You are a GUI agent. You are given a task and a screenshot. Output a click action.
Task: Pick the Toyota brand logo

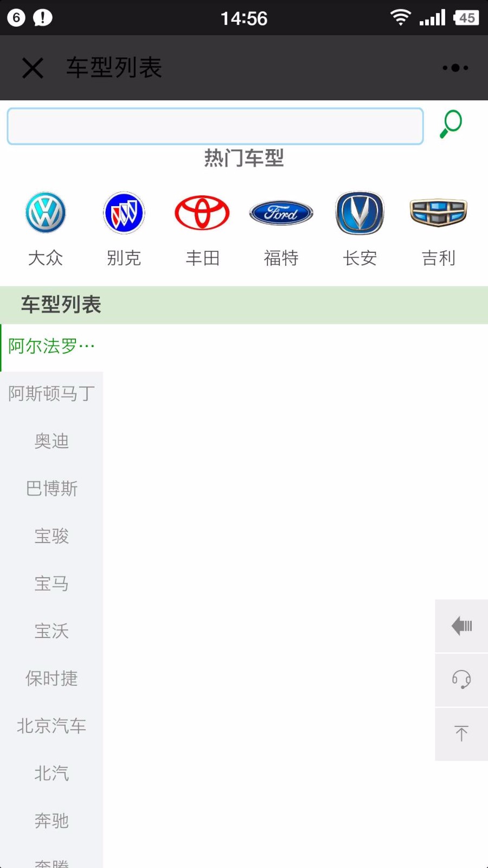tap(202, 213)
